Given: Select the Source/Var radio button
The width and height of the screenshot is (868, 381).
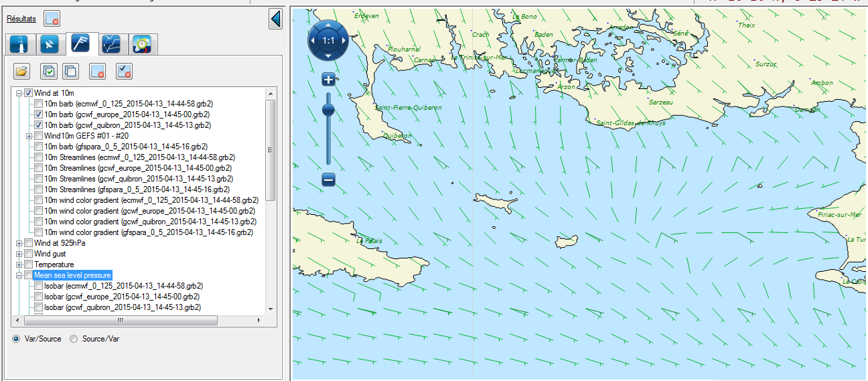Looking at the screenshot, I should pos(74,339).
